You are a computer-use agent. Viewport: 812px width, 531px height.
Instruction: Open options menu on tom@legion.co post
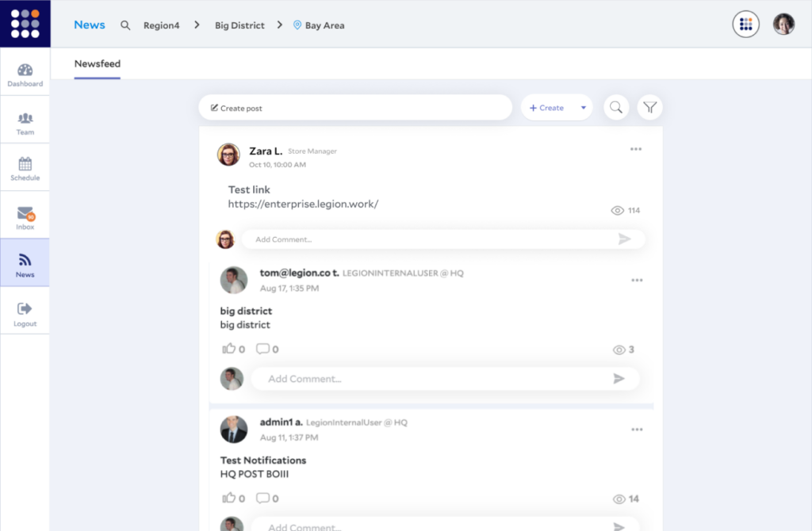pyautogui.click(x=637, y=280)
